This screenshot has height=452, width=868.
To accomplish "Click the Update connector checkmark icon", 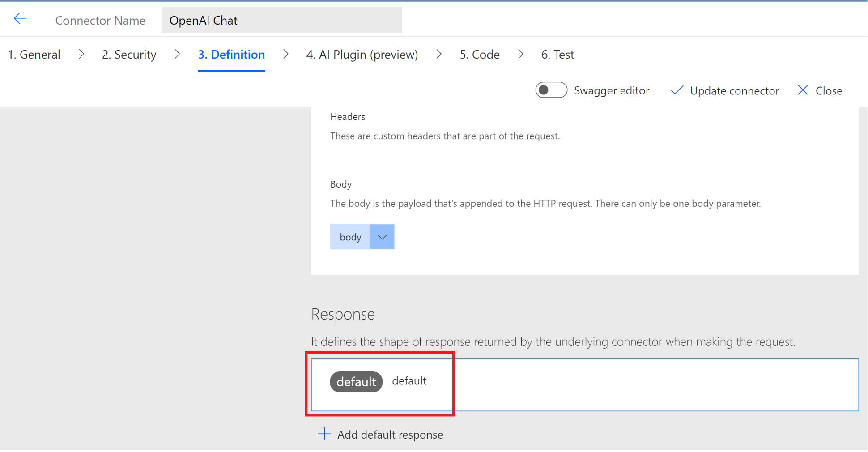I will [x=677, y=90].
